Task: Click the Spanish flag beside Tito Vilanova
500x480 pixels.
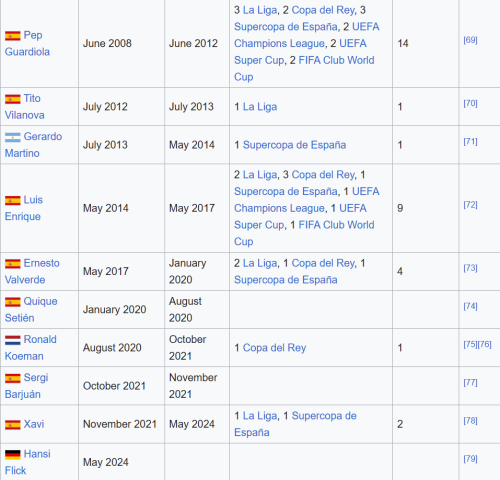Action: (x=13, y=99)
